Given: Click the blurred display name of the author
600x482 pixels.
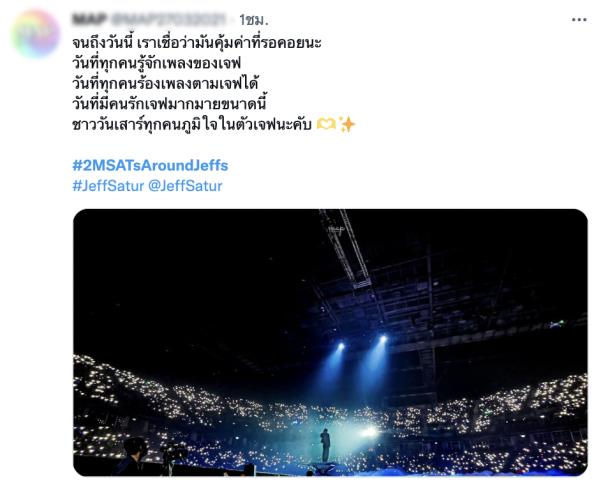Looking at the screenshot, I should point(89,19).
